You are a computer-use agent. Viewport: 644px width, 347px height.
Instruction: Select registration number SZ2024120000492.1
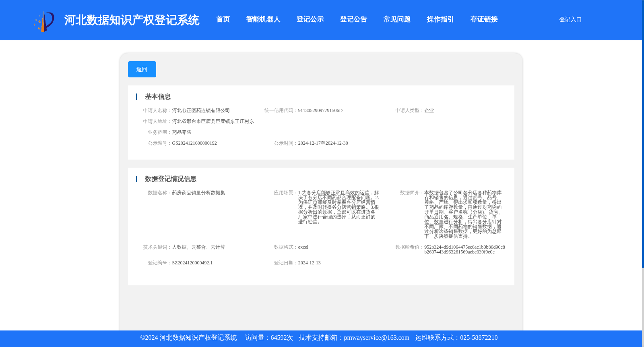pyautogui.click(x=192, y=263)
